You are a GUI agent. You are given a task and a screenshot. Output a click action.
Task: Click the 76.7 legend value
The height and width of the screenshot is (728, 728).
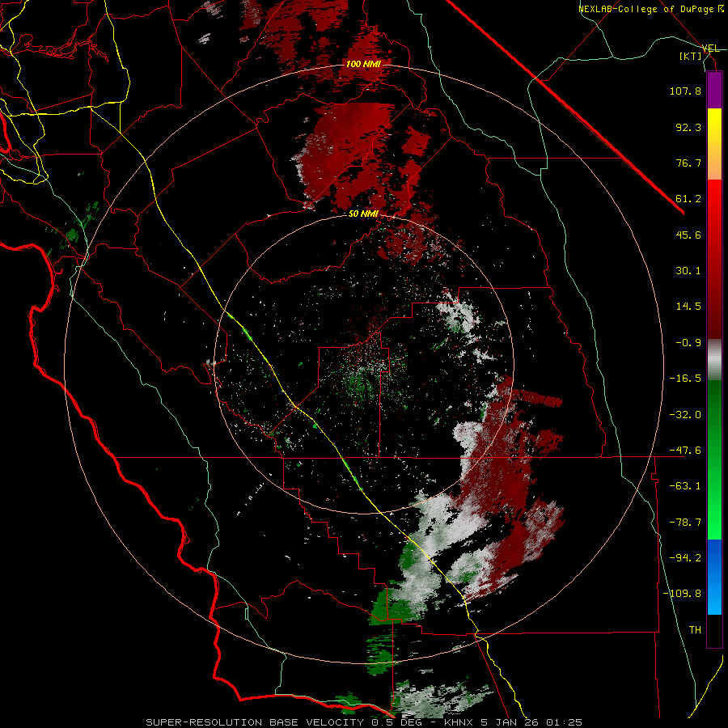688,163
